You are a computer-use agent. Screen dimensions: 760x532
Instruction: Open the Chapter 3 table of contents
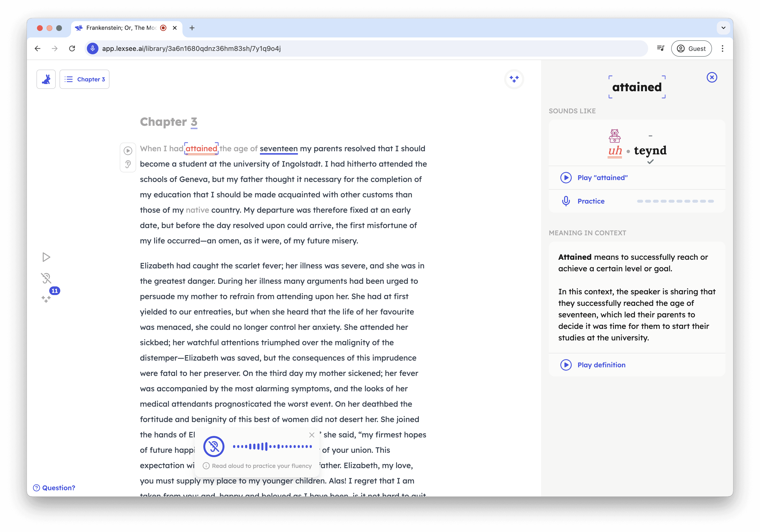click(84, 79)
